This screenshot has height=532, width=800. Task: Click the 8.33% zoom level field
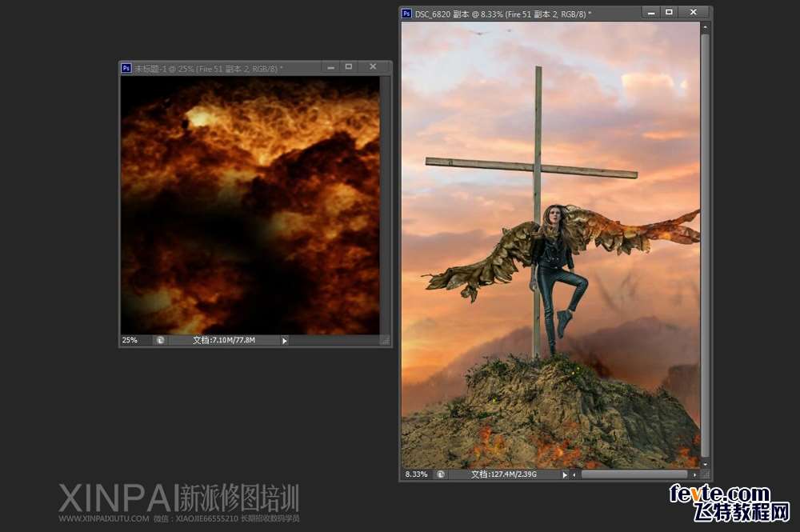click(x=416, y=474)
